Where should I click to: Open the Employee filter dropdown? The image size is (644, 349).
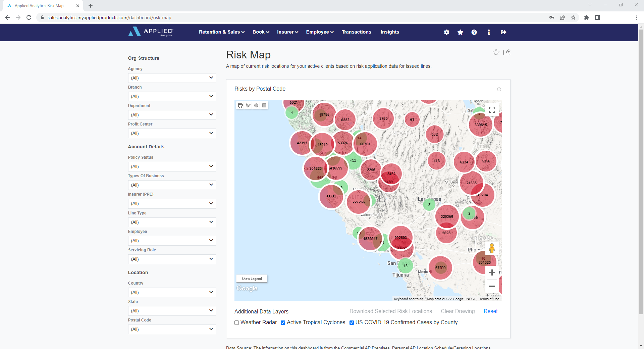pos(172,241)
